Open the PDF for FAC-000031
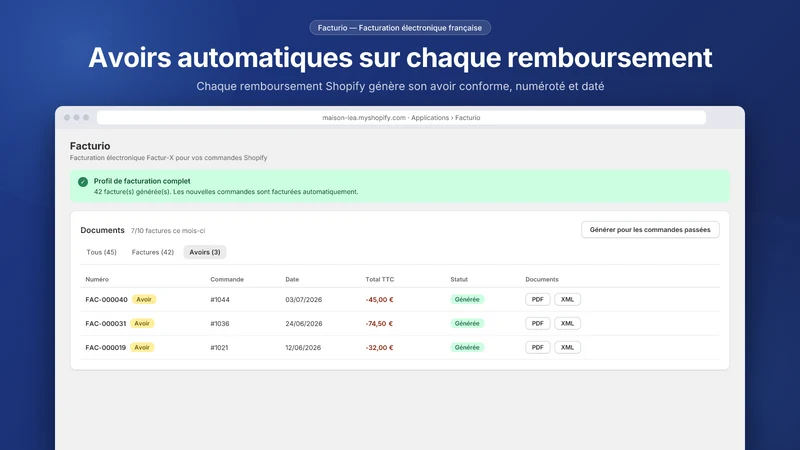The image size is (800, 450). click(x=538, y=323)
